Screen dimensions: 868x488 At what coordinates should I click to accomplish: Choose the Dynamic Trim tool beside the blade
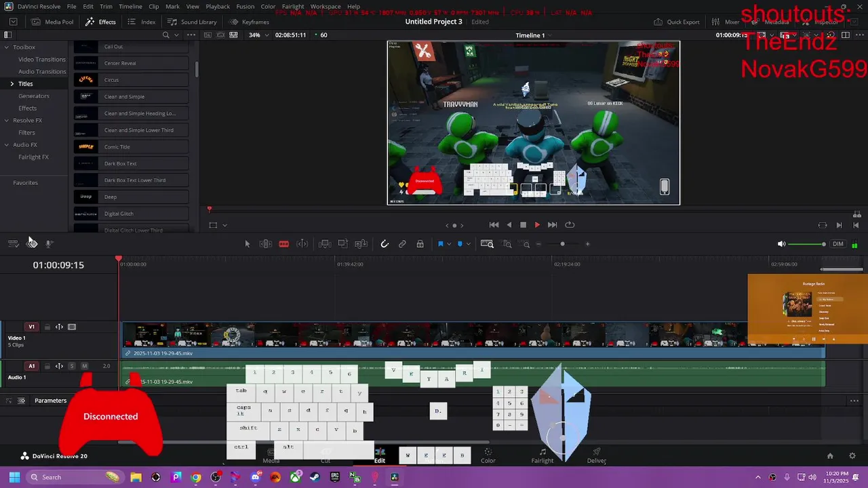point(302,244)
